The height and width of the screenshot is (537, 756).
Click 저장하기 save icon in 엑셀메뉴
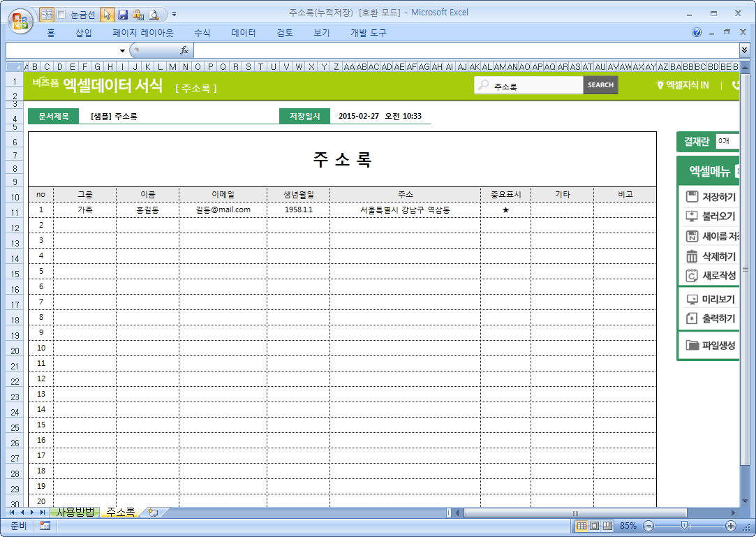(x=692, y=196)
